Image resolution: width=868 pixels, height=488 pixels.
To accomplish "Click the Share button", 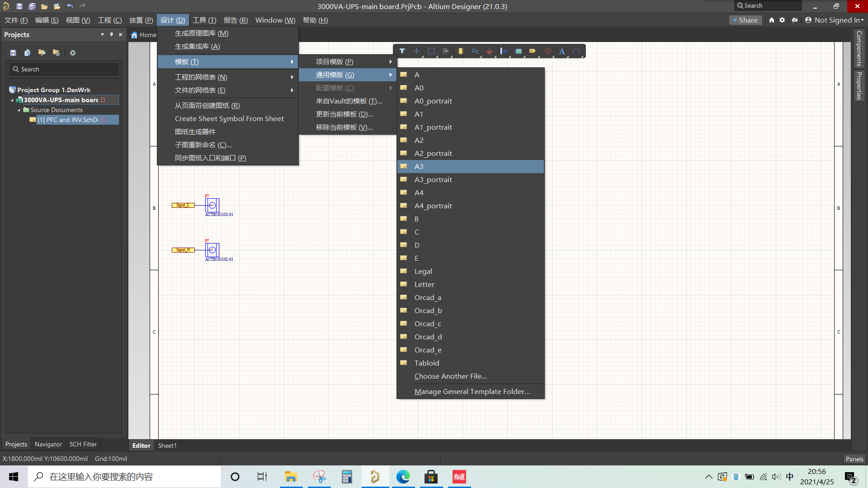I will point(745,20).
